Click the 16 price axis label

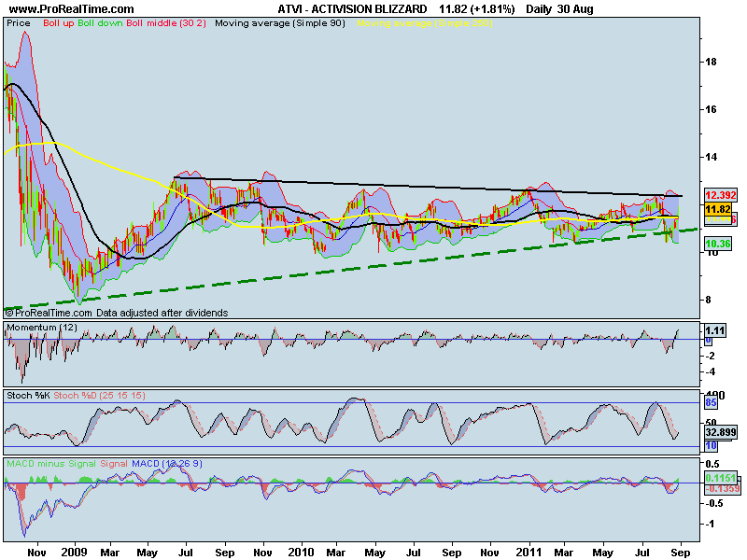[711, 109]
